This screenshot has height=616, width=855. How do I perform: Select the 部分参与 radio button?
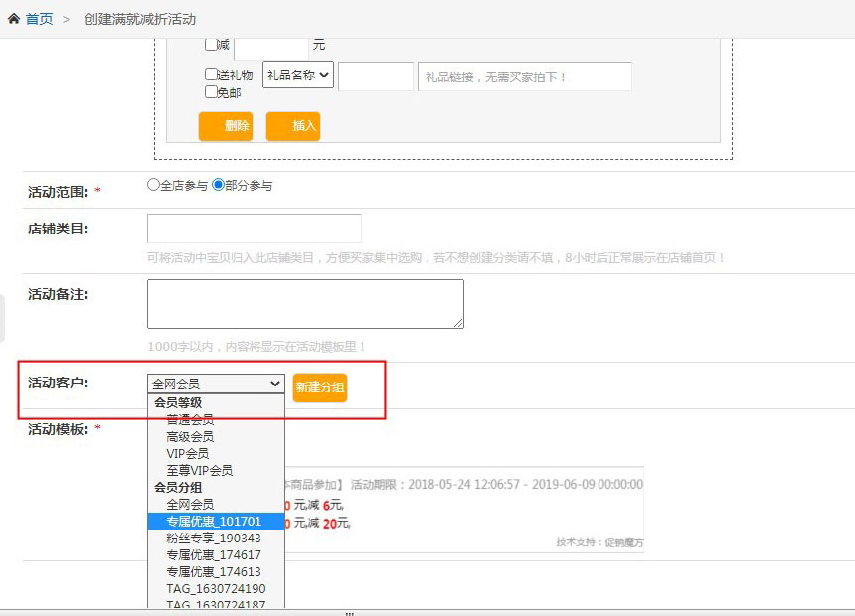coord(219,185)
